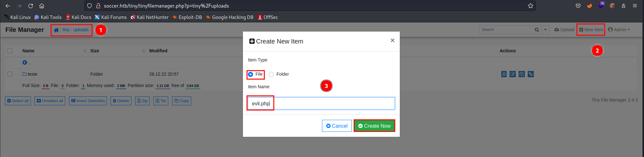Click the search magnifier icon
644x157 pixels.
537,30
